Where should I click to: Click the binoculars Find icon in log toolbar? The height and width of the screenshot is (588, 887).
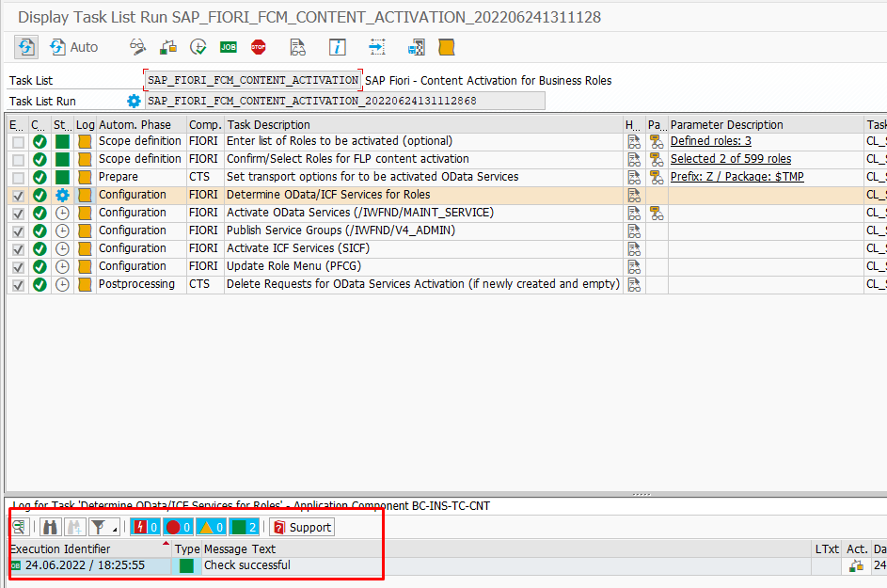tap(51, 528)
